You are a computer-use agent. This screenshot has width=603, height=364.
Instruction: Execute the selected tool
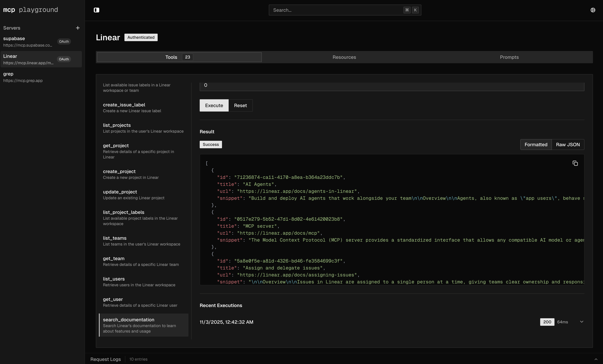point(214,105)
